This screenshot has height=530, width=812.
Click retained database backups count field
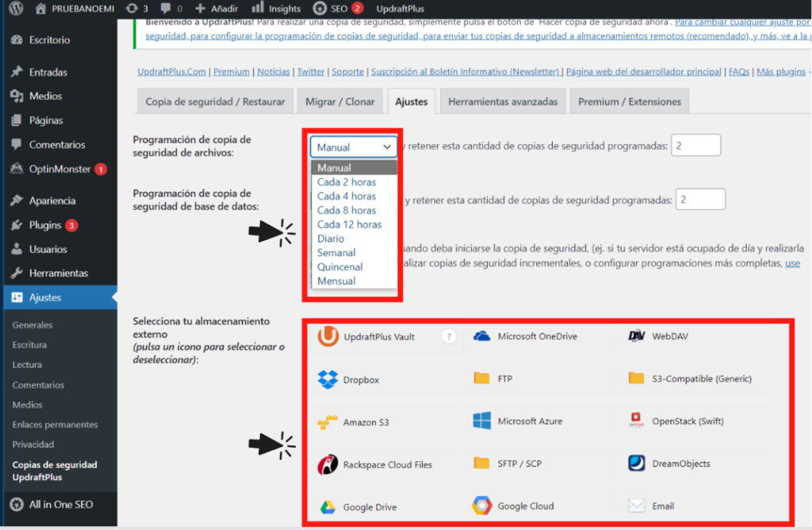pos(700,200)
